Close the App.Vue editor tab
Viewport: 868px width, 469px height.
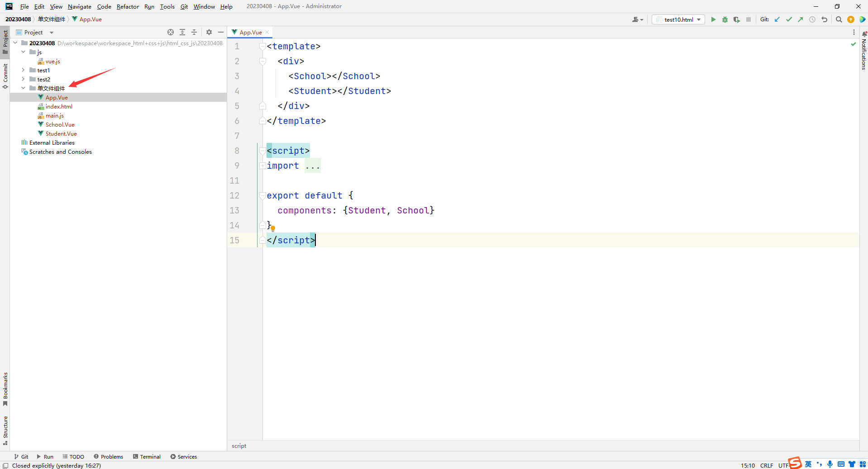point(267,32)
